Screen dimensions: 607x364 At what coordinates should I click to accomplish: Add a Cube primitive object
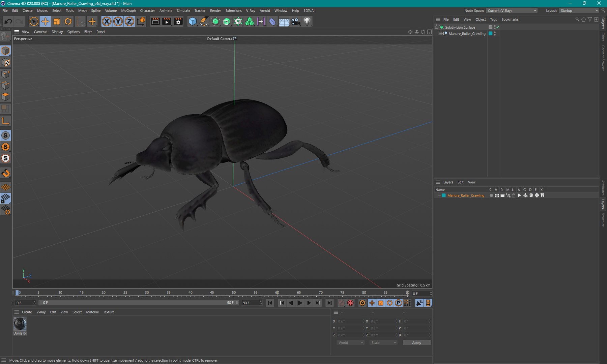point(192,22)
